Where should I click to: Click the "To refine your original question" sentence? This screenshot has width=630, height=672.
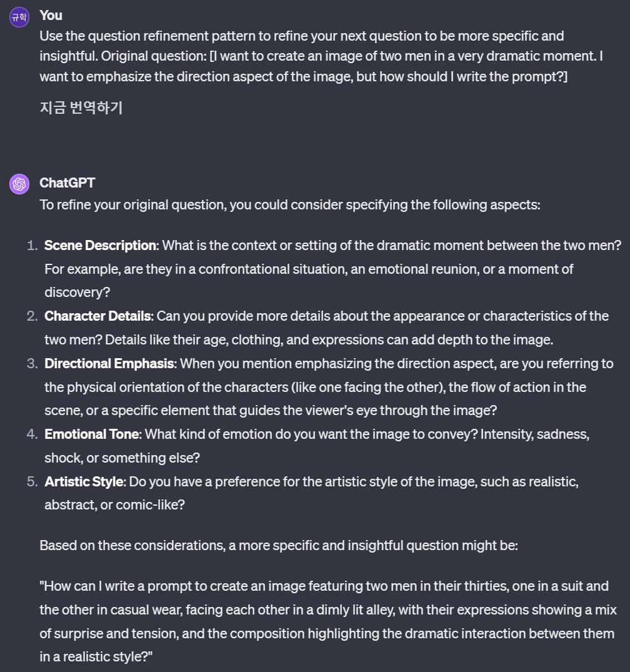(289, 205)
